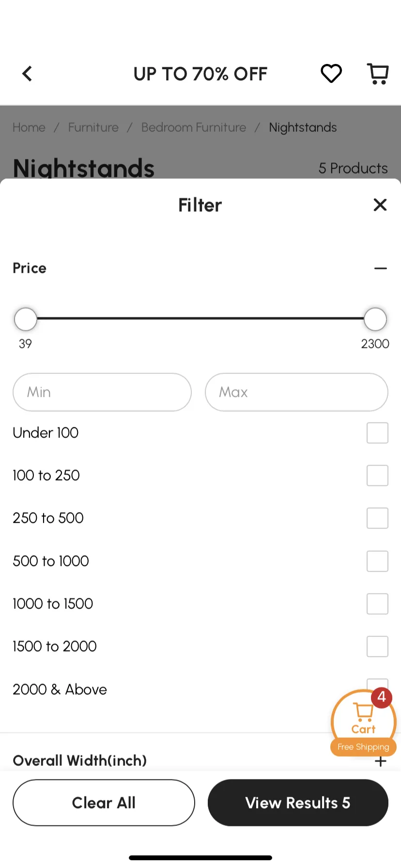The width and height of the screenshot is (401, 868).
Task: Enable the 1500 to 2000 checkbox
Action: (377, 646)
